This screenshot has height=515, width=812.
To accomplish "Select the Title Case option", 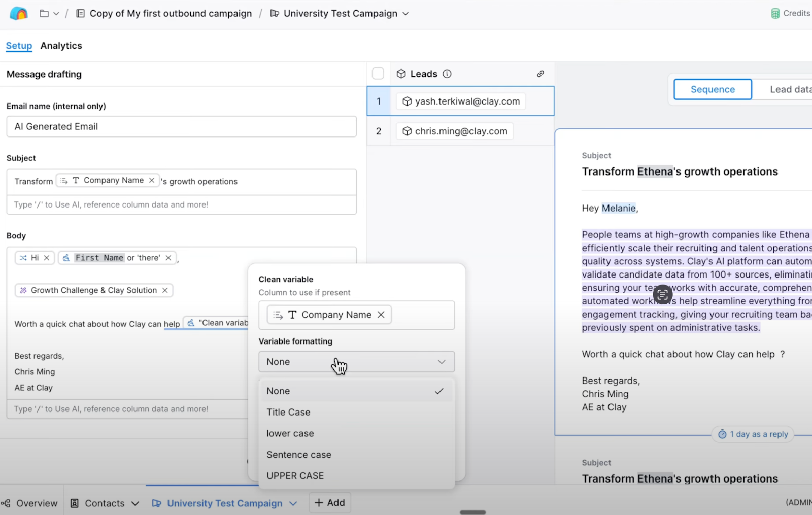I will pos(356,412).
